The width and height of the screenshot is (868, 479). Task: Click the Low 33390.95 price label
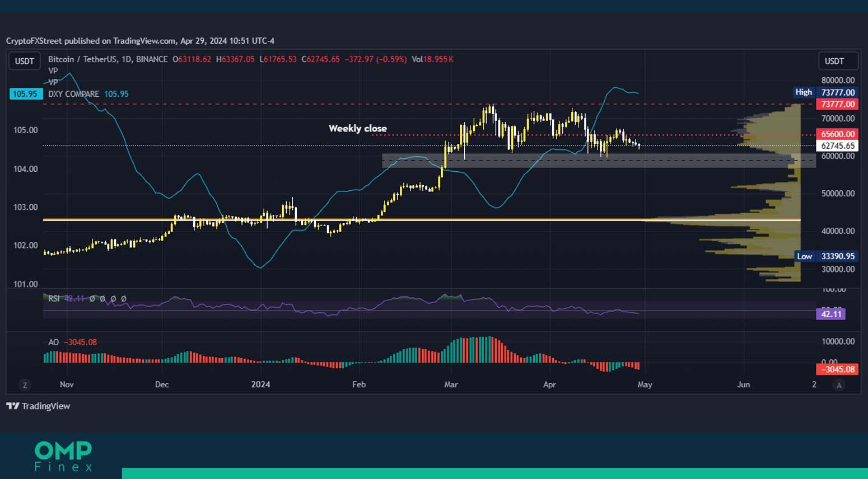click(x=826, y=256)
